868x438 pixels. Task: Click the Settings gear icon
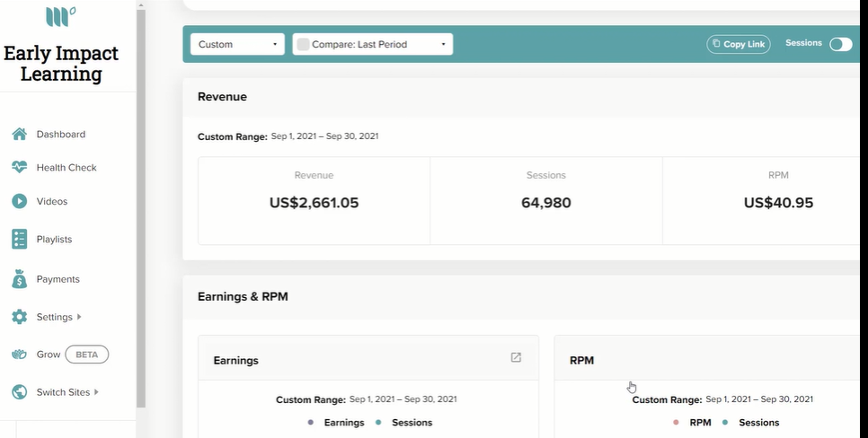pos(20,317)
